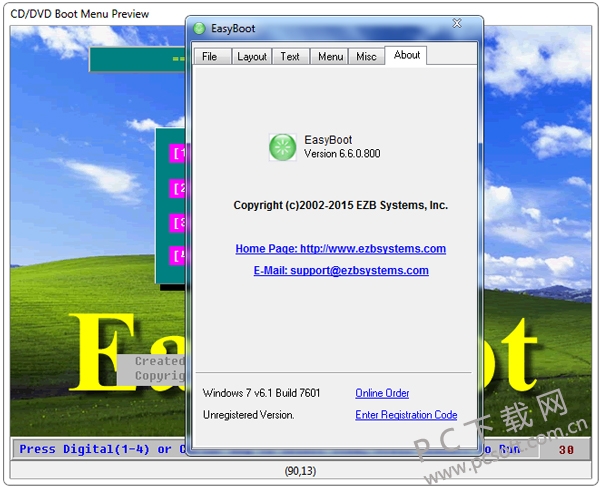Open the File tab in EasyBoot
Viewport: 600px width, 487px height.
pyautogui.click(x=212, y=57)
